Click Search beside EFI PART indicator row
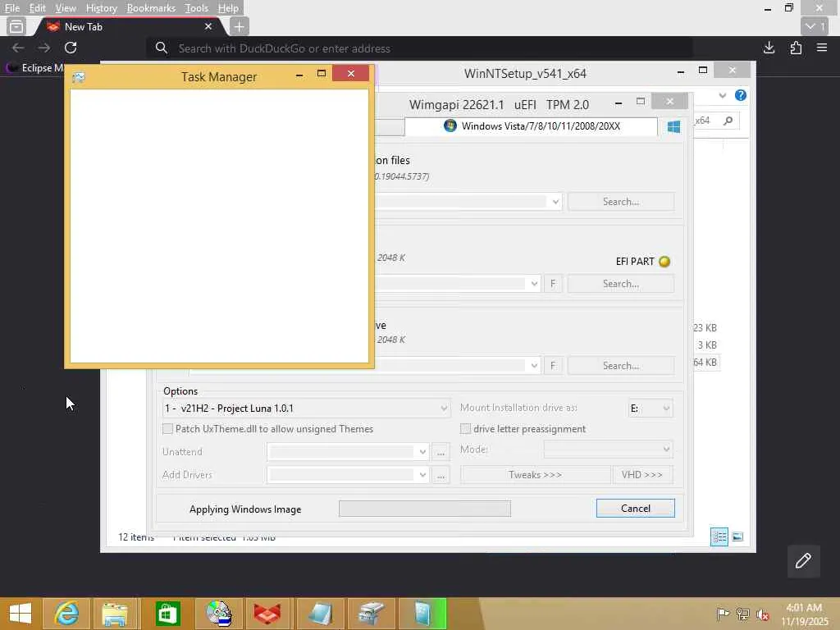 tap(621, 283)
